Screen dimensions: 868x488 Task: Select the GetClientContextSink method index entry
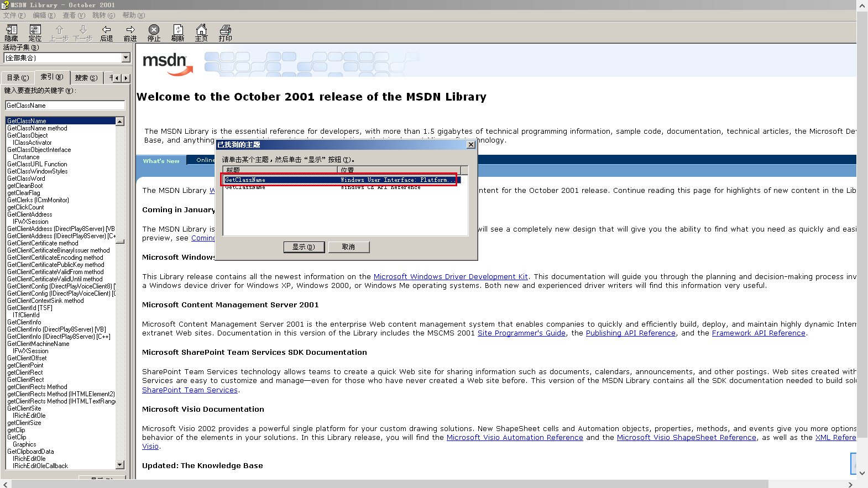pos(45,301)
